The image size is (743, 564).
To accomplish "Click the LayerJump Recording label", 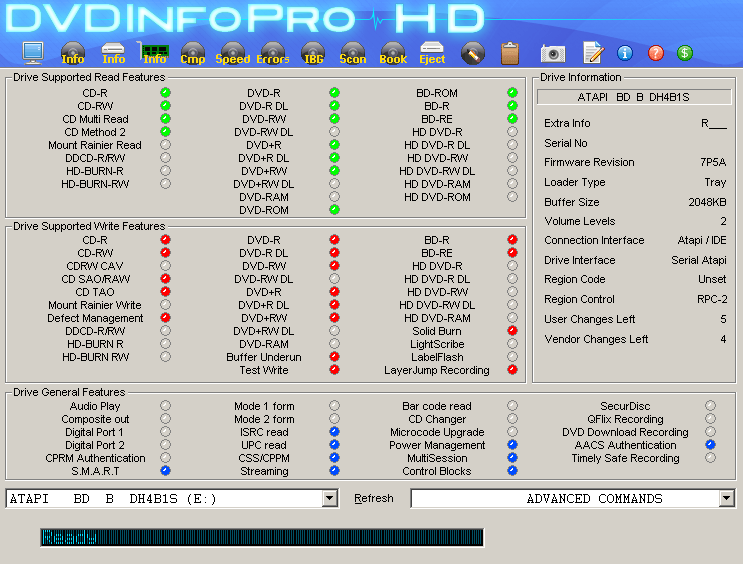I will tap(436, 370).
